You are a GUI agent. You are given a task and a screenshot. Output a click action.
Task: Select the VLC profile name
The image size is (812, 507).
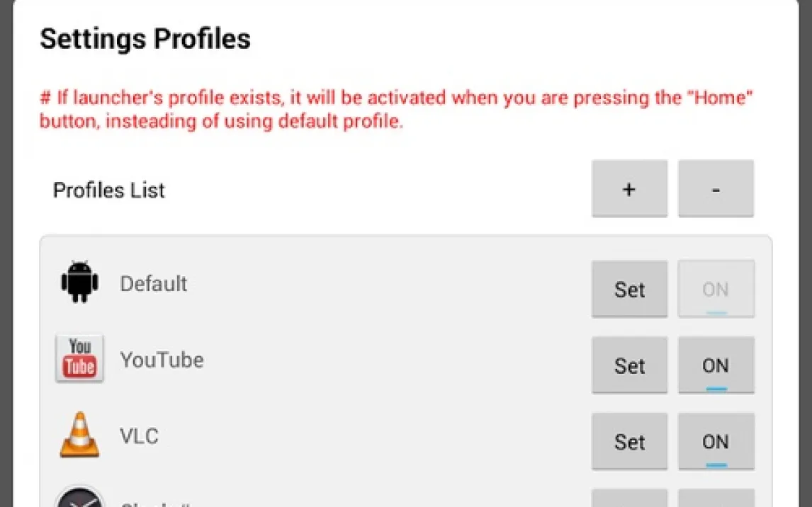click(139, 436)
